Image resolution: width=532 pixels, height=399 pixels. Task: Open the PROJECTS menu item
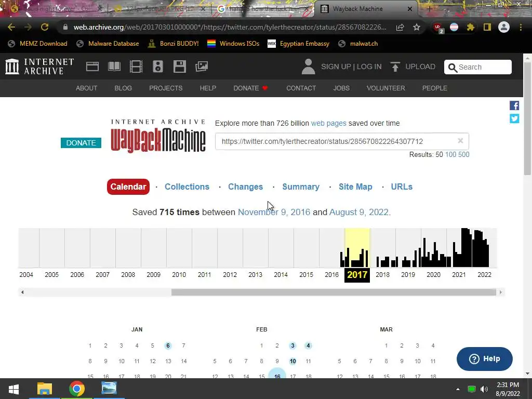[x=166, y=88]
